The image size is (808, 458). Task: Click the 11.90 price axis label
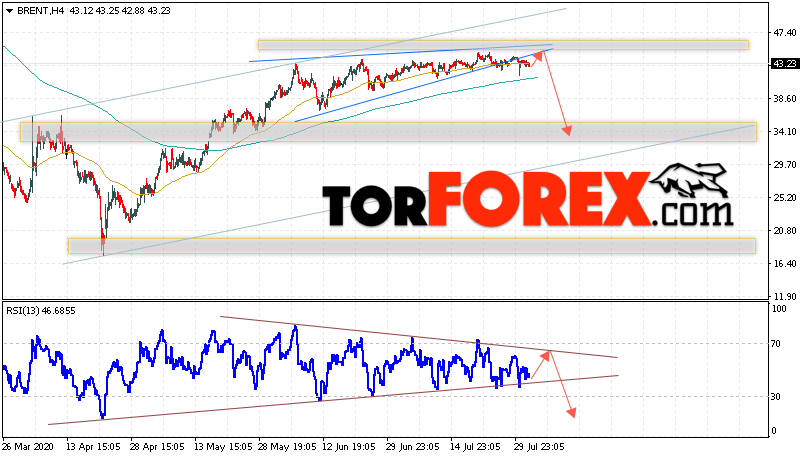785,297
